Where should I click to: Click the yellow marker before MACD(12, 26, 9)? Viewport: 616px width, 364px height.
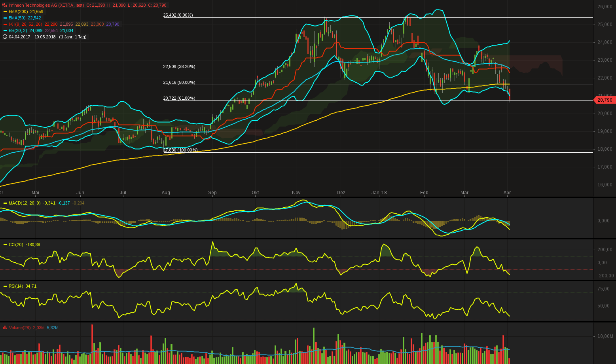5,203
